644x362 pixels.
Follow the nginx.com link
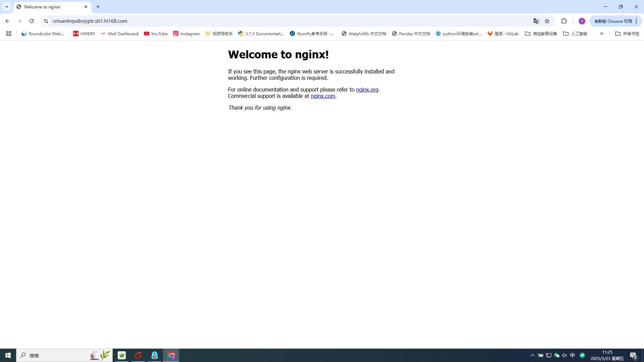[323, 96]
